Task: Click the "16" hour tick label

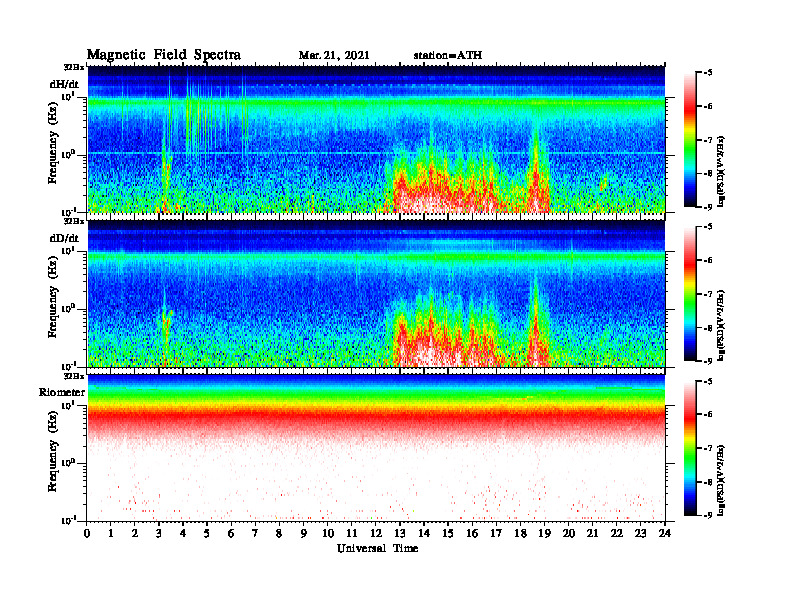Action: click(x=472, y=534)
